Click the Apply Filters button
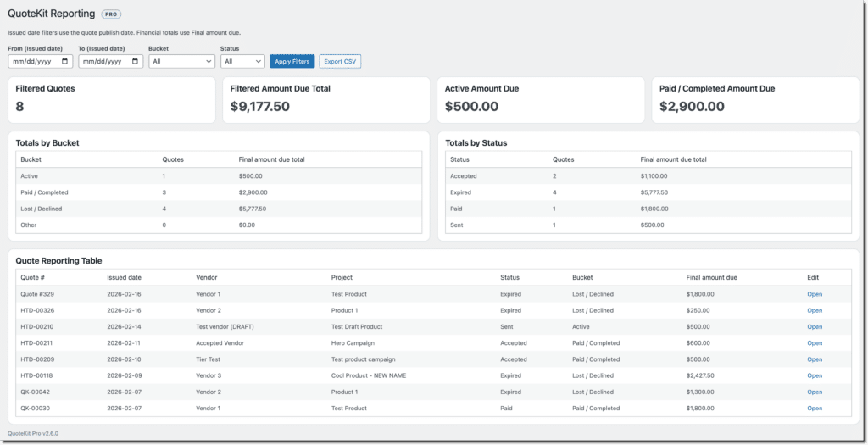868x445 pixels. (x=292, y=62)
